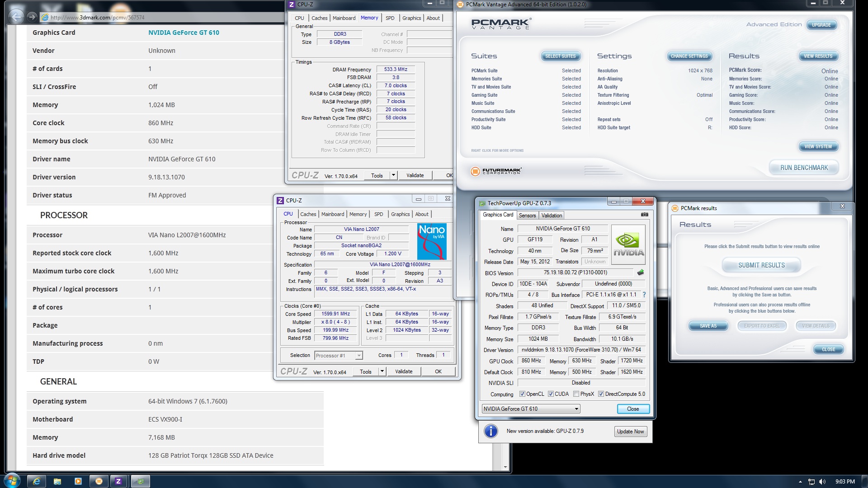Click SAVE AS in PCMark results
The height and width of the screenshot is (488, 868).
[x=708, y=326]
